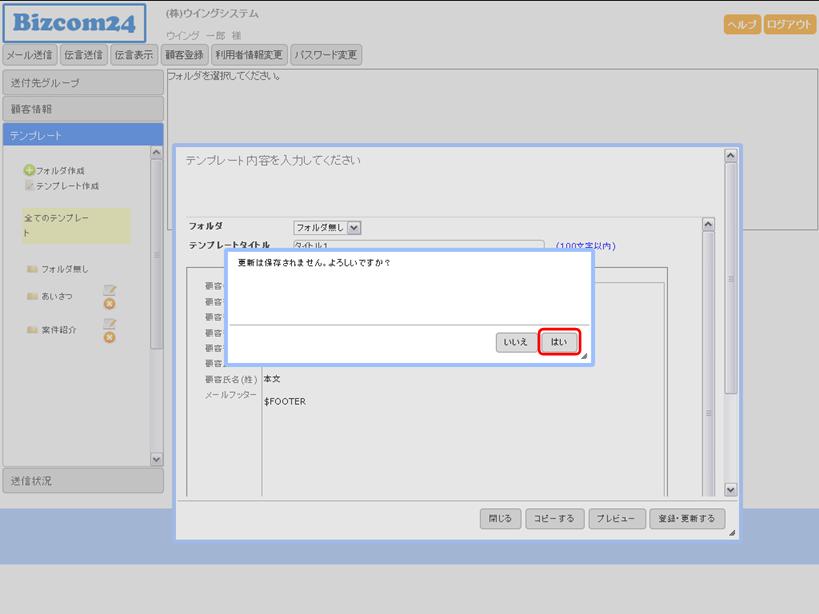Expand the 送付先グループ sidebar section
The width and height of the screenshot is (819, 614).
coord(82,83)
